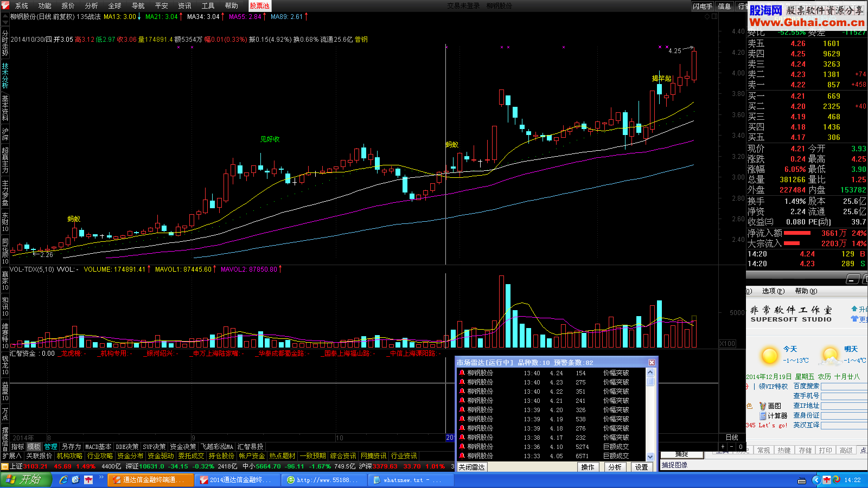Select the DDE决策 template tab
Screen dimensions: 868x488
(x=127, y=447)
